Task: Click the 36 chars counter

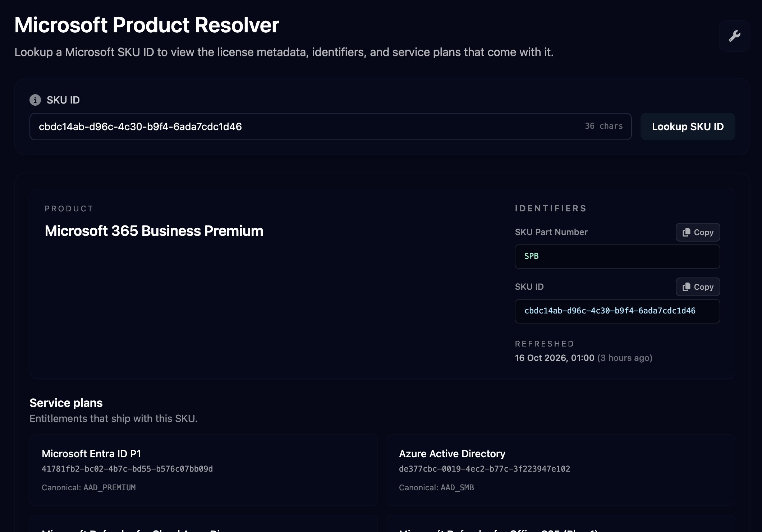Action: click(x=604, y=126)
